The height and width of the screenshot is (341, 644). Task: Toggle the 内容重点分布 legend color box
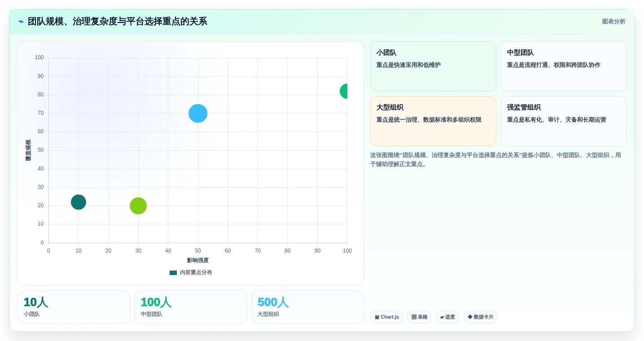click(x=173, y=273)
